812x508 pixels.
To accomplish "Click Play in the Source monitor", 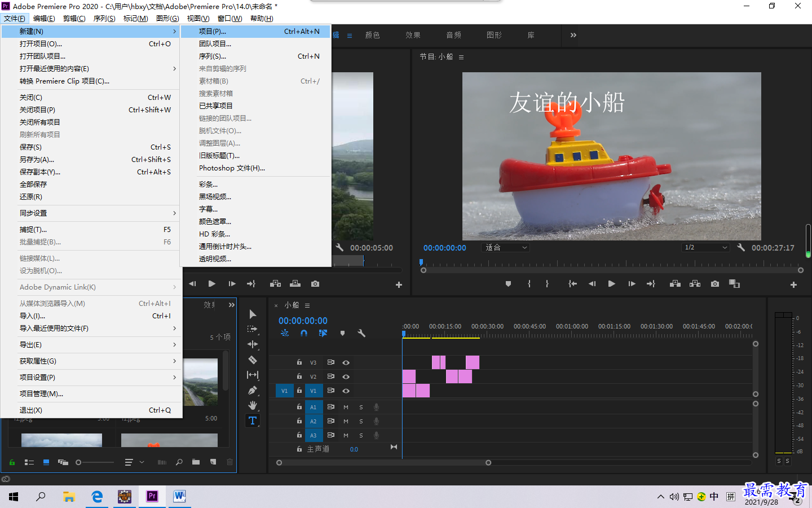I will click(x=211, y=284).
